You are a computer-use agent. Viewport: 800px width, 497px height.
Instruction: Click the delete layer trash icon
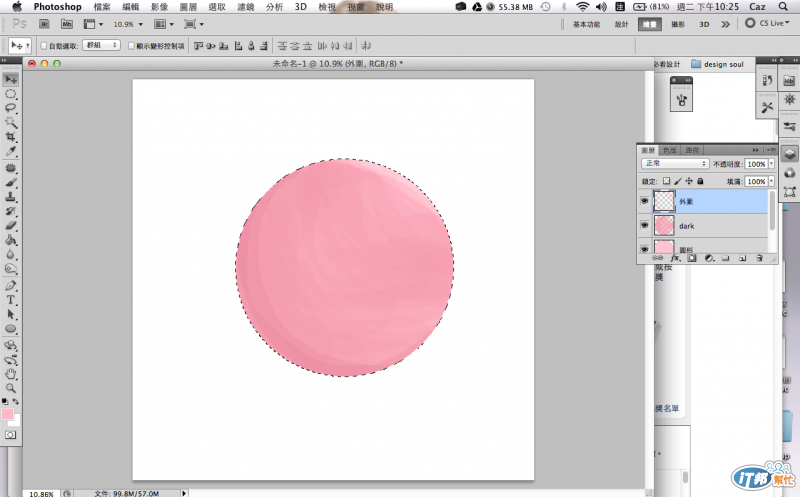coord(759,257)
